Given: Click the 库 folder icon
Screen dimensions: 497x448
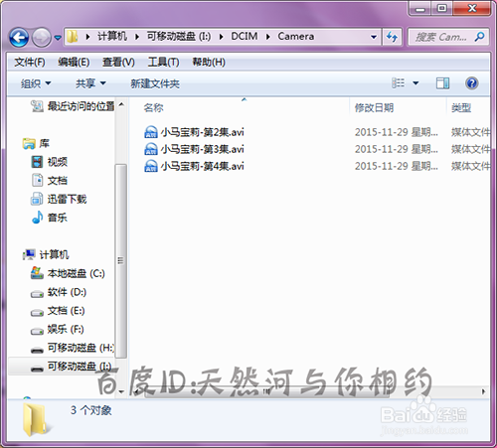Looking at the screenshot, I should [x=29, y=143].
